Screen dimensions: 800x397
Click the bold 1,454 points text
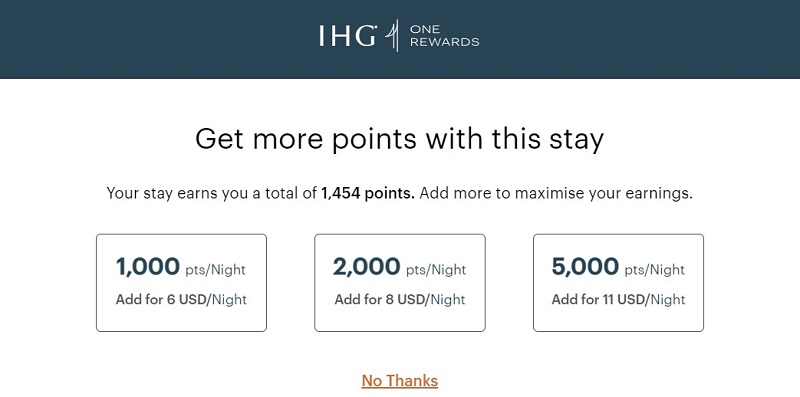[x=368, y=194]
